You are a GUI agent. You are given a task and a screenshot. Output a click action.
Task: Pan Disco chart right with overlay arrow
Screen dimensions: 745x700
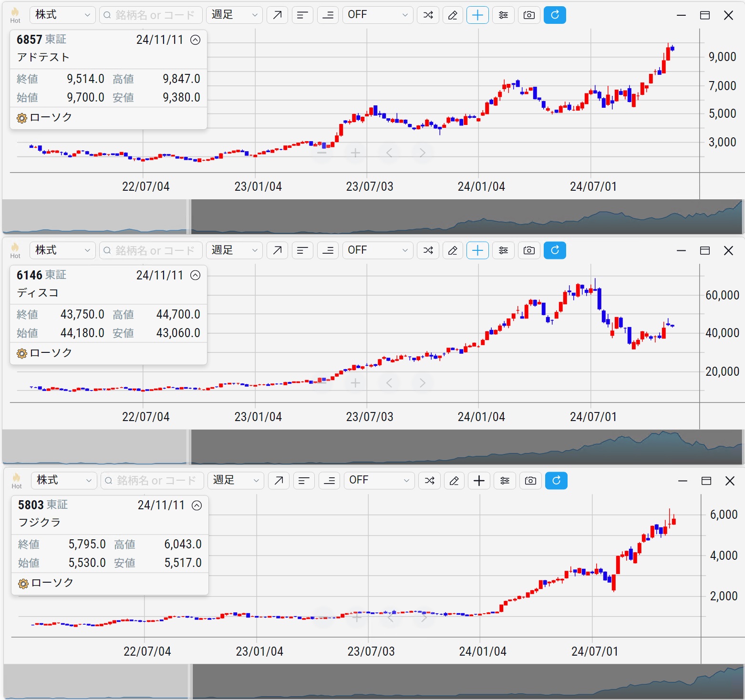pos(422,383)
